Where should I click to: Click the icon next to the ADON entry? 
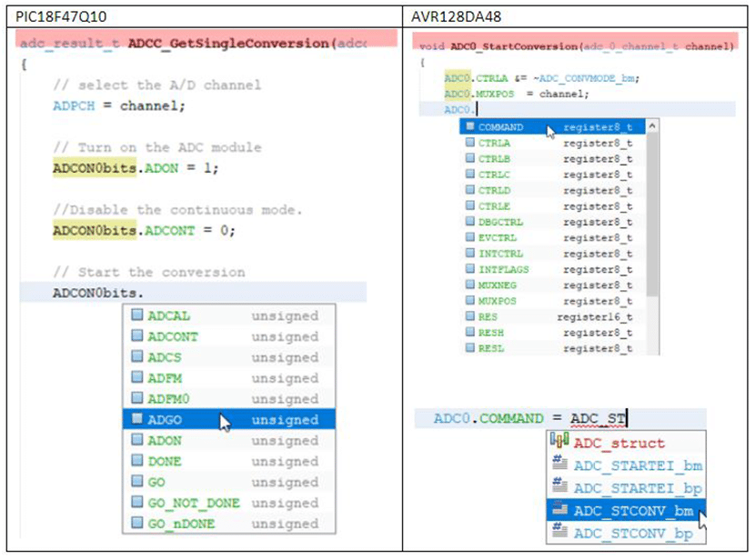coord(136,441)
